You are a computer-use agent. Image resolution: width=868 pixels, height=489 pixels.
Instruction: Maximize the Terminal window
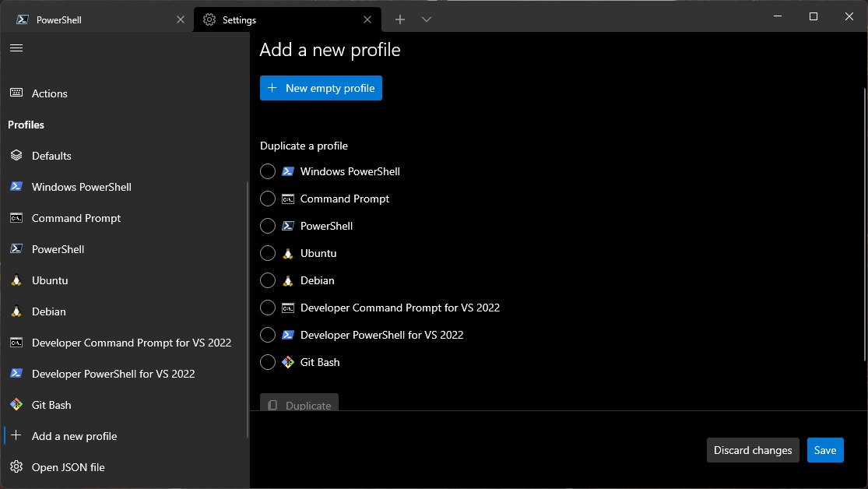pyautogui.click(x=814, y=16)
